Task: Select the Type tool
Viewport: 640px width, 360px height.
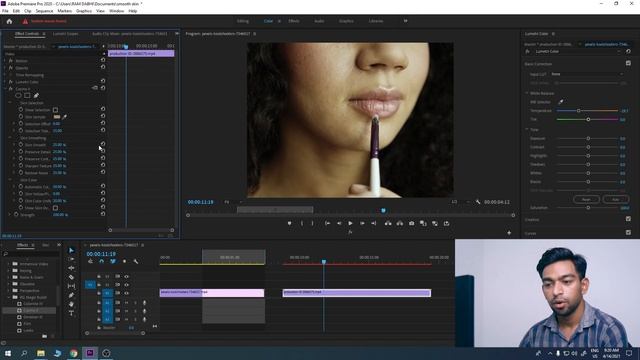Action: tap(71, 313)
